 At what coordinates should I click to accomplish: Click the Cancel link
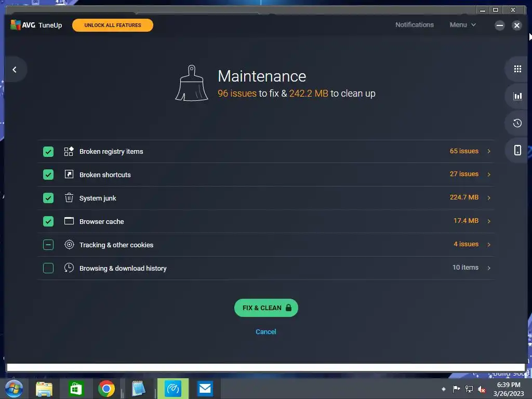(265, 332)
